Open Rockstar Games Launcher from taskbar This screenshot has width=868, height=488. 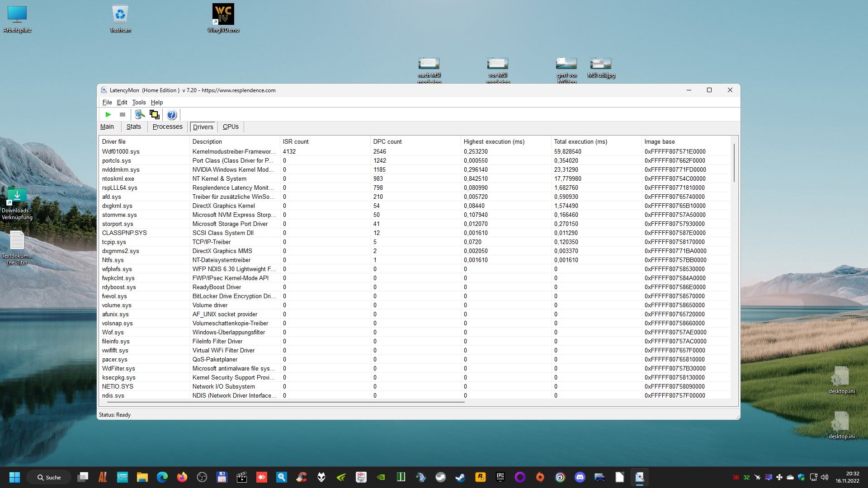point(481,477)
